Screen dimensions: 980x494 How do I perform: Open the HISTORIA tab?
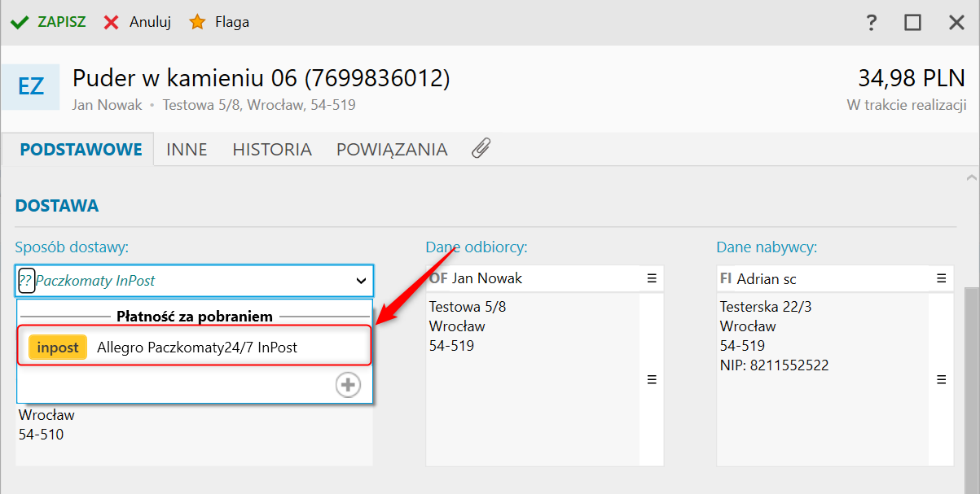tap(272, 150)
